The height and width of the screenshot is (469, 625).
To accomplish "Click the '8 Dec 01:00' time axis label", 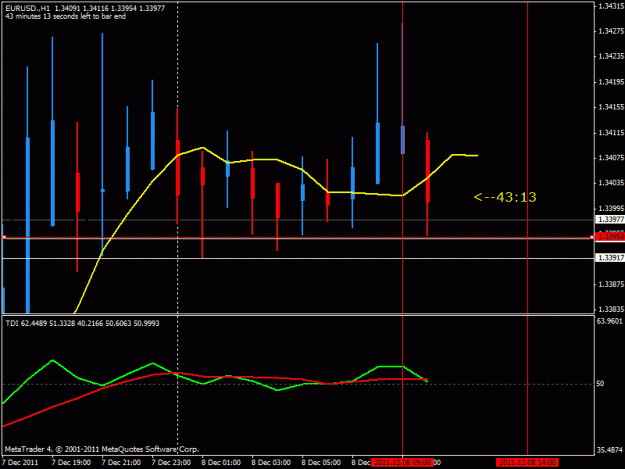I will [221, 463].
